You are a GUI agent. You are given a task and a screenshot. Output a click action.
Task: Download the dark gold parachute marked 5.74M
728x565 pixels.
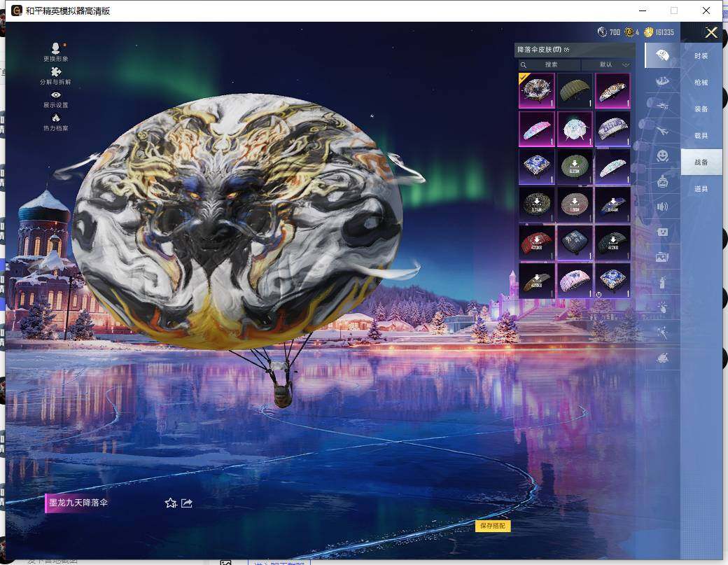pos(537,204)
